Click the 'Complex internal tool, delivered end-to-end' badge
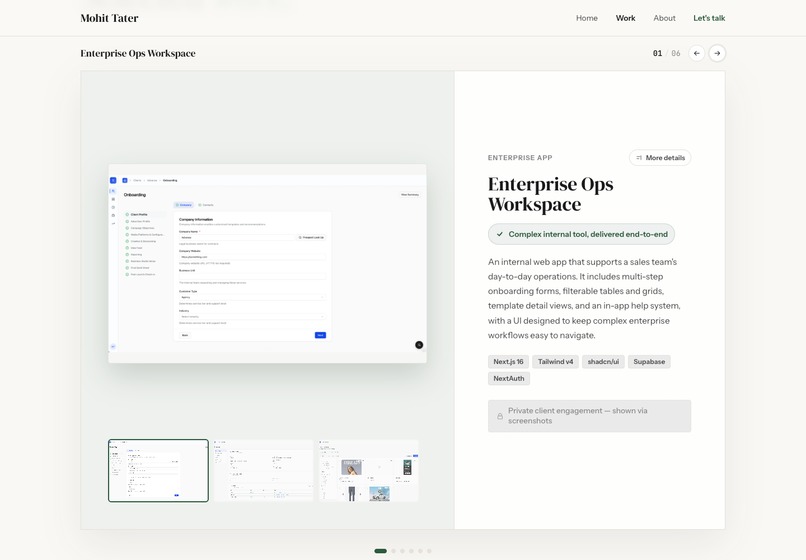The image size is (806, 560). [x=581, y=234]
